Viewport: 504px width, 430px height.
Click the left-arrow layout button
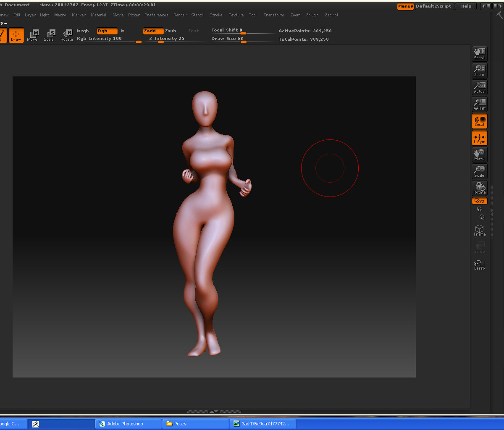pos(486,6)
